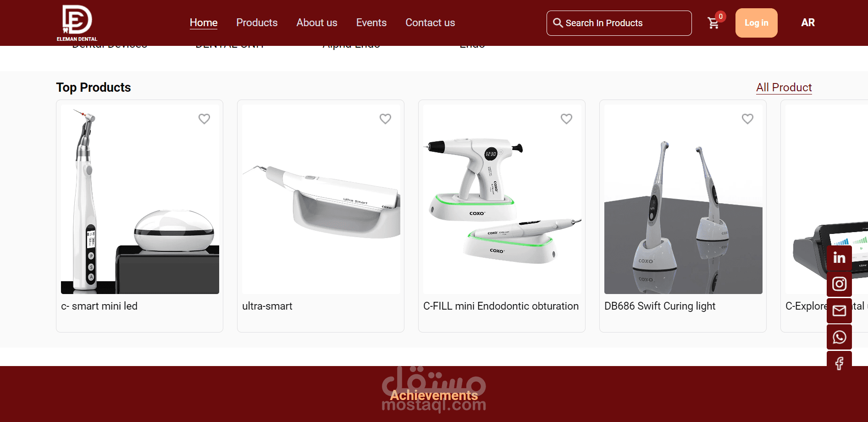Open the shopping cart icon
This screenshot has height=422, width=868.
(713, 23)
